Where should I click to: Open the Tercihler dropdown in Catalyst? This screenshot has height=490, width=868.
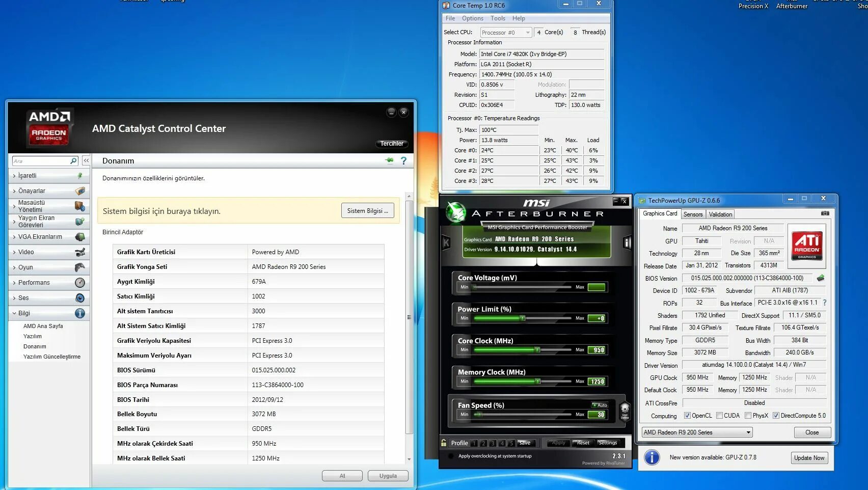(x=392, y=144)
